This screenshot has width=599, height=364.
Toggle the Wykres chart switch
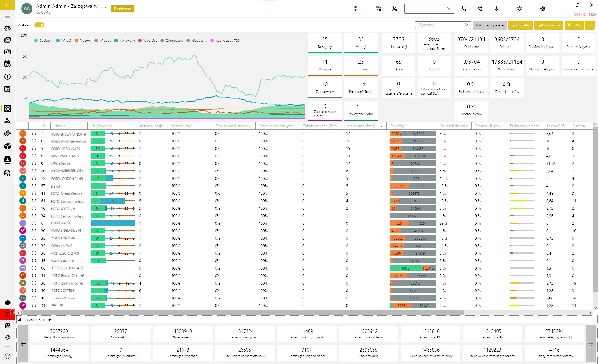39,25
